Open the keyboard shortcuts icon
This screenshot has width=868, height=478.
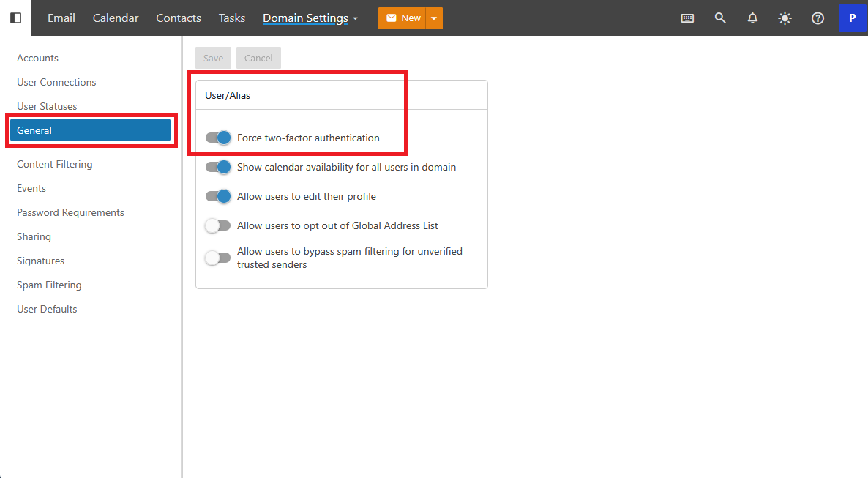pos(687,18)
